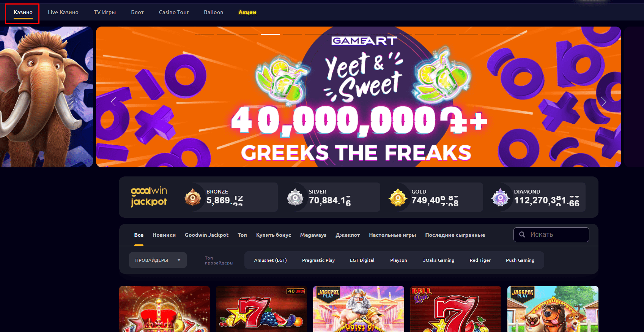Screen dimensions: 644x332
Task: Show the Купить бонус games category
Action: coord(274,235)
